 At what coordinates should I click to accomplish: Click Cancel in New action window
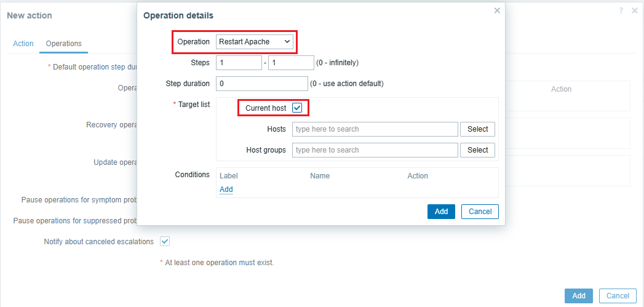tap(618, 296)
